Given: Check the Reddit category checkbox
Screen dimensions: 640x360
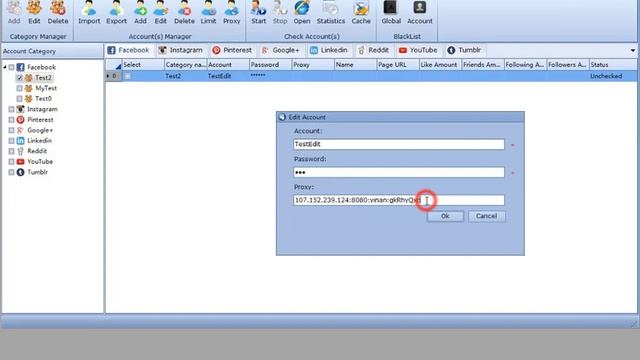Looking at the screenshot, I should 11,151.
